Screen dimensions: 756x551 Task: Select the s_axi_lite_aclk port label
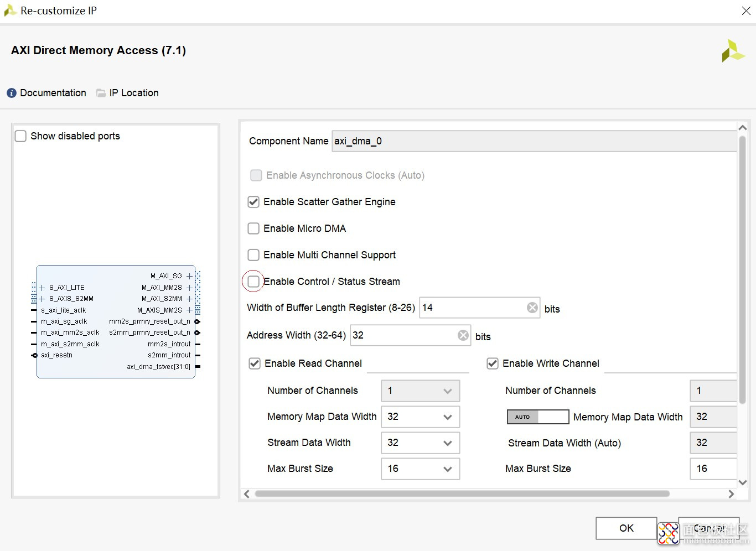63,310
